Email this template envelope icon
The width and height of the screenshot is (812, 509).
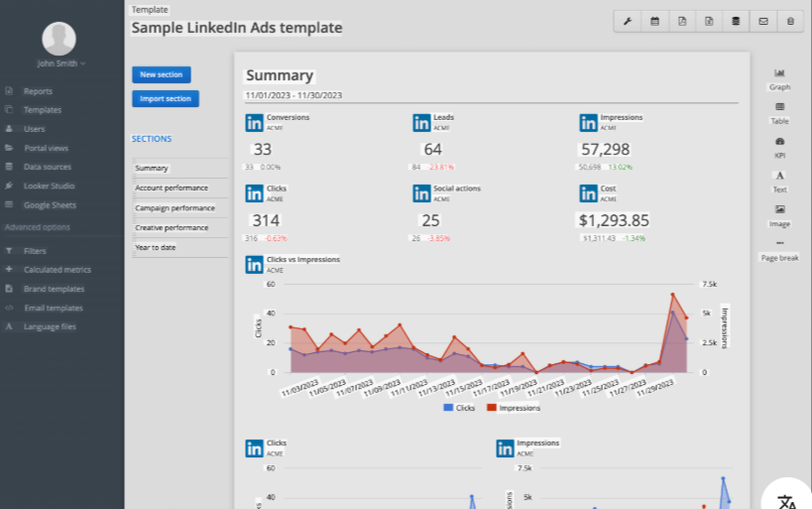click(763, 21)
